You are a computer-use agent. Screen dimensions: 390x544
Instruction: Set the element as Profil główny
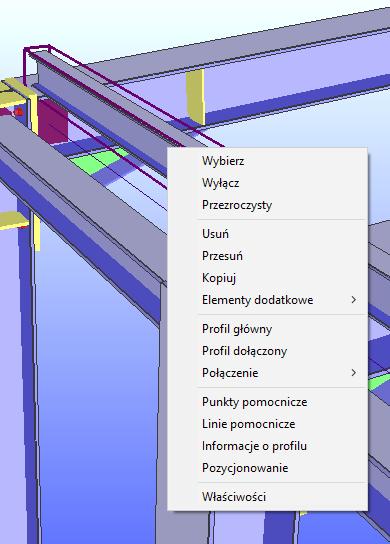click(x=267, y=329)
